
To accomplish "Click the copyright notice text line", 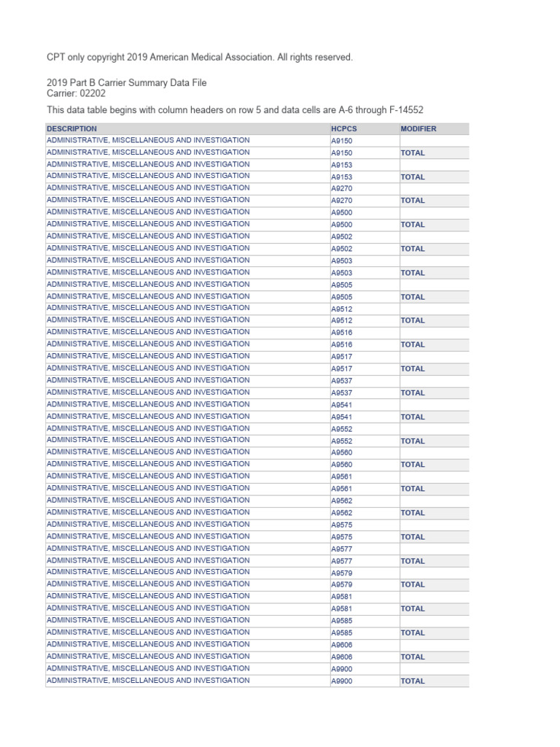I will click(200, 57).
